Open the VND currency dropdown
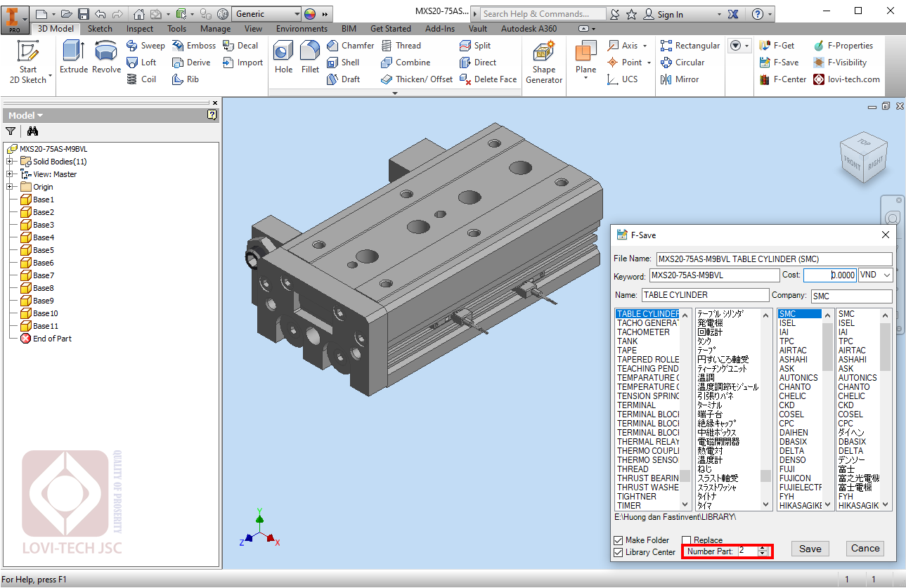Viewport: 906px width, 588px height. point(875,275)
